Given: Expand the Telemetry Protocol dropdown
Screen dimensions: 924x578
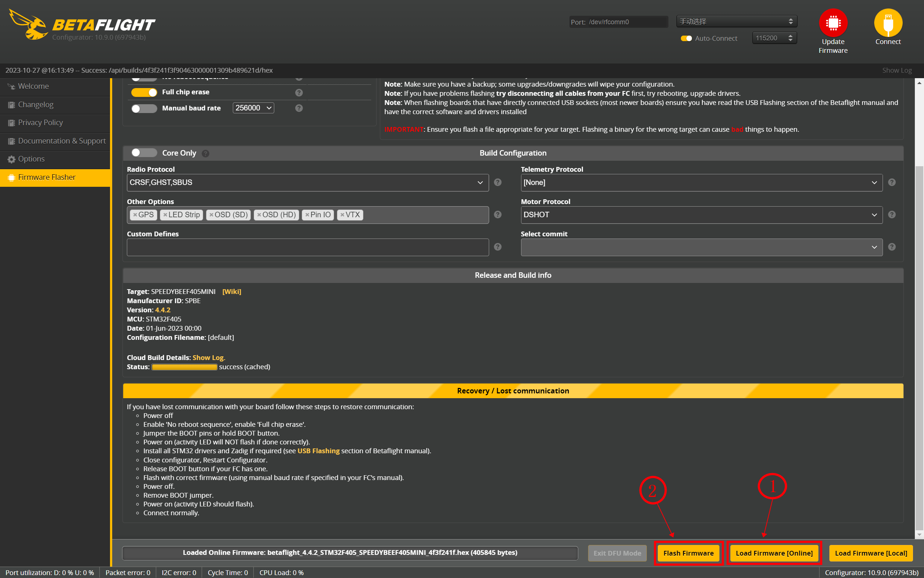Looking at the screenshot, I should point(701,183).
